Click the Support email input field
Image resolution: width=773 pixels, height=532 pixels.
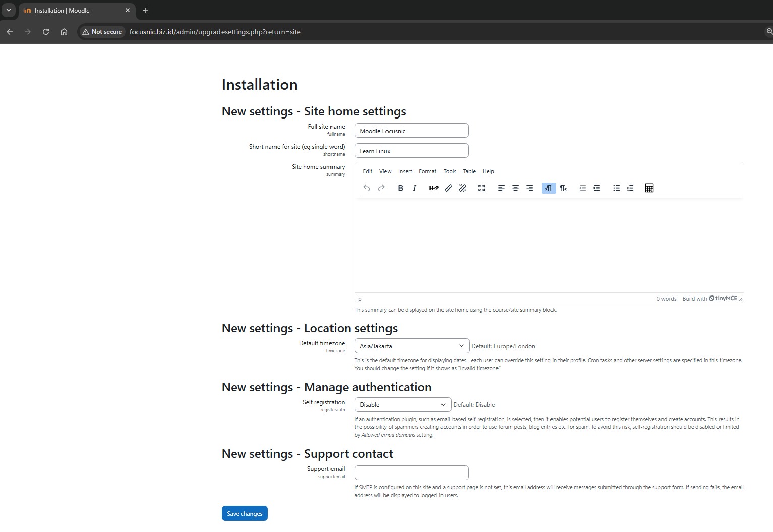411,473
